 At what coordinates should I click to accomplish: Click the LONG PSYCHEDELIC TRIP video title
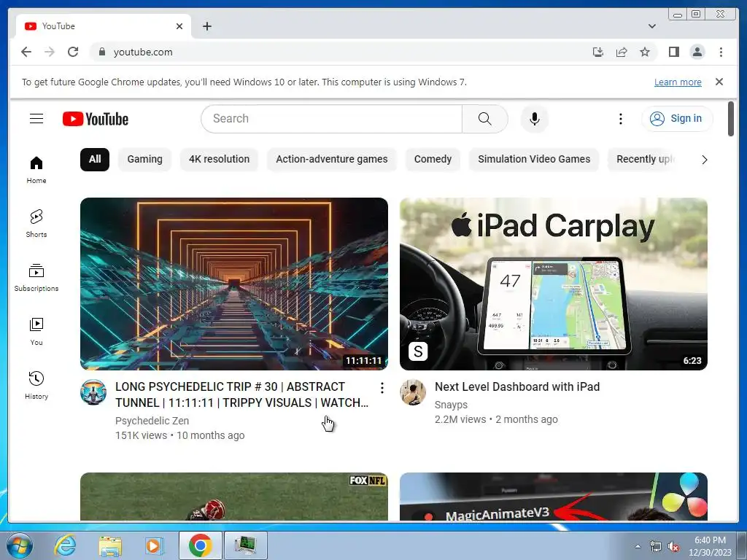click(241, 394)
